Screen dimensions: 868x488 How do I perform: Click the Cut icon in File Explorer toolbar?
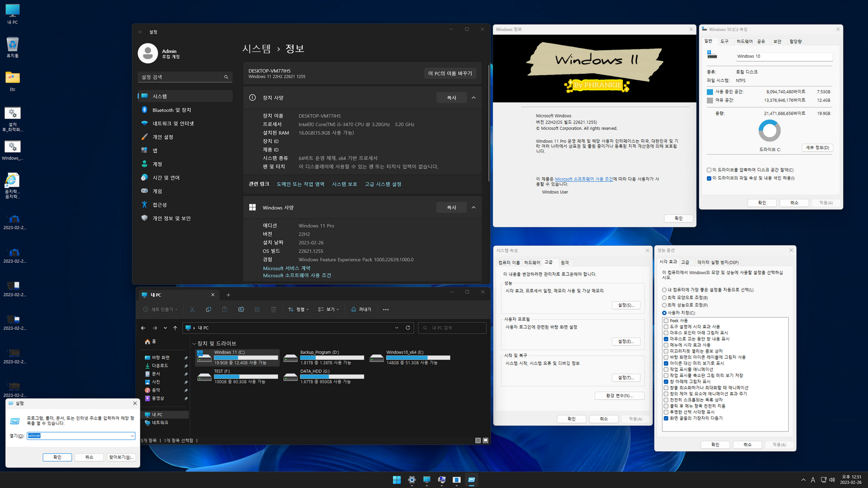click(192, 309)
